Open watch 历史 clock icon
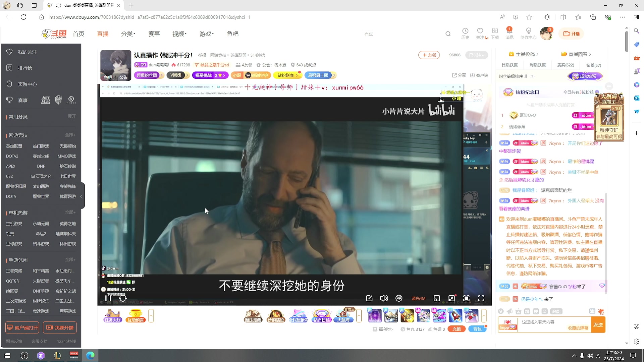 click(465, 33)
